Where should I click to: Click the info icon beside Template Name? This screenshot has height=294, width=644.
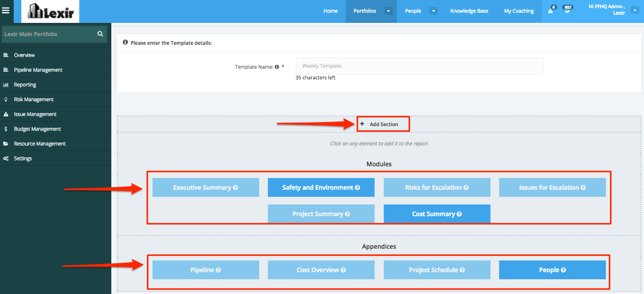point(277,67)
